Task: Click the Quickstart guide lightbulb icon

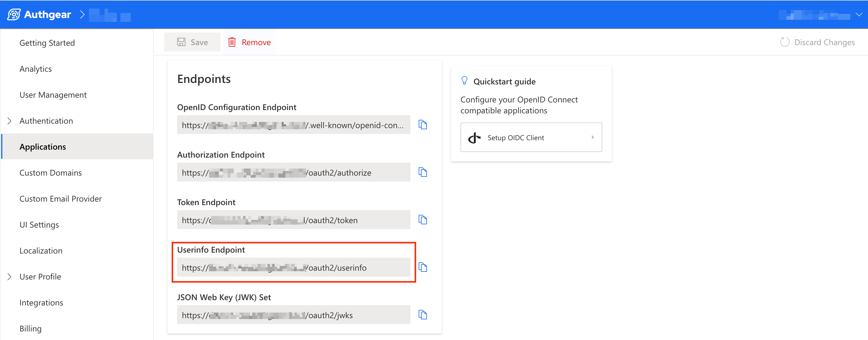Action: tap(464, 81)
